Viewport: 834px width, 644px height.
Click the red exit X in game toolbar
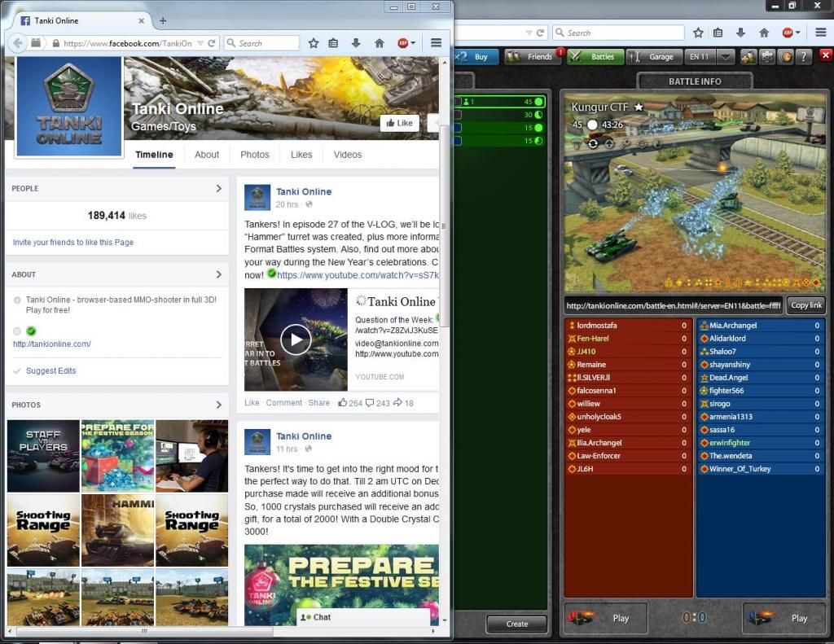pos(825,56)
